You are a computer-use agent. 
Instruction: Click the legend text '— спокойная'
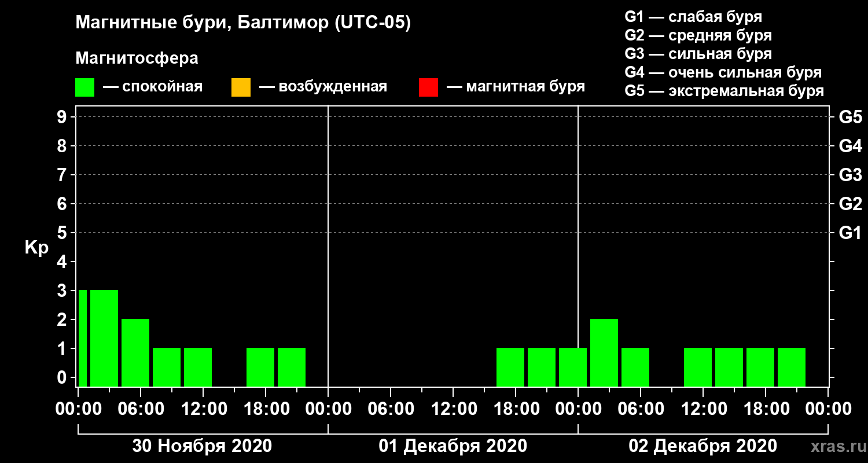tap(152, 87)
